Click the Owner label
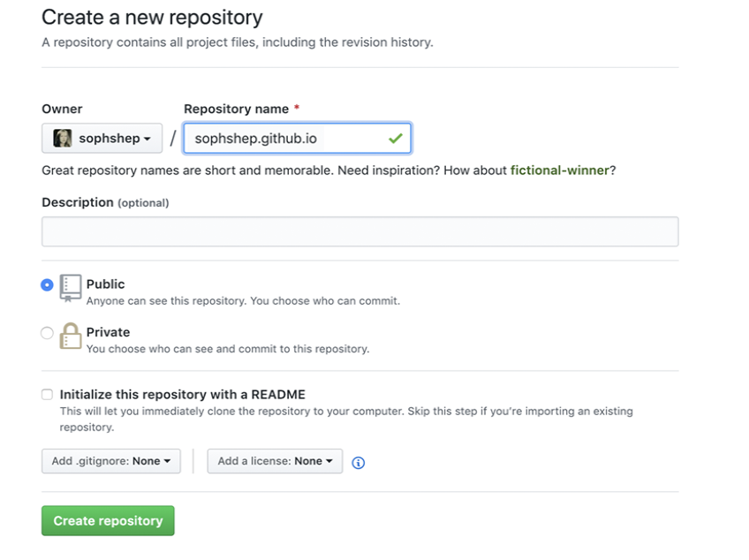 (62, 109)
